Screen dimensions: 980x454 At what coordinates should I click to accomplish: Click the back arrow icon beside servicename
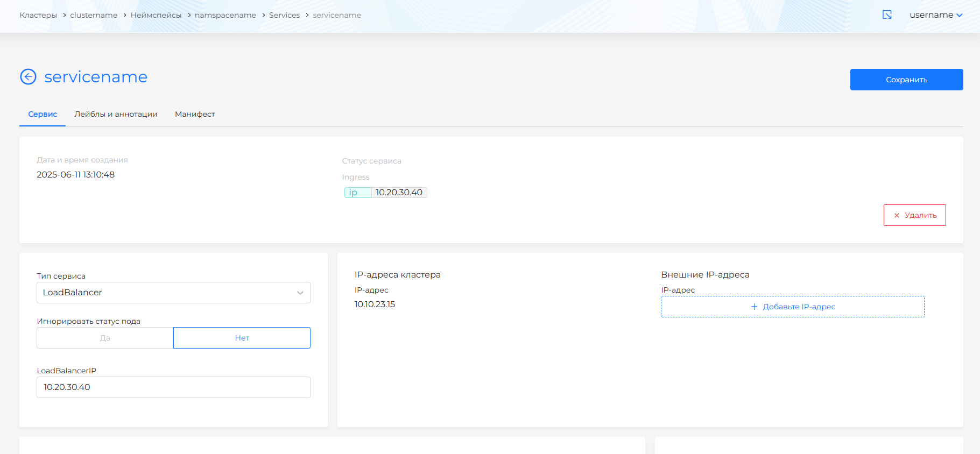pyautogui.click(x=28, y=77)
